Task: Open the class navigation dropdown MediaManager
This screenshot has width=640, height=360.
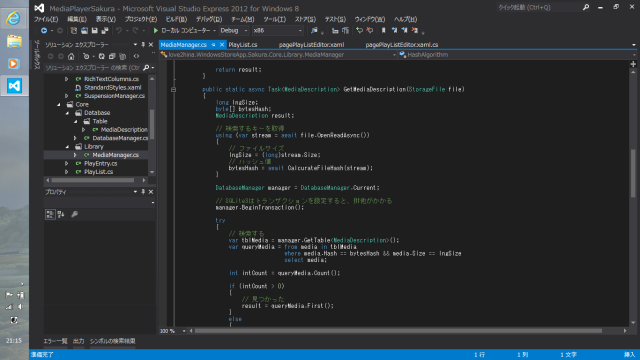Action: click(278, 55)
